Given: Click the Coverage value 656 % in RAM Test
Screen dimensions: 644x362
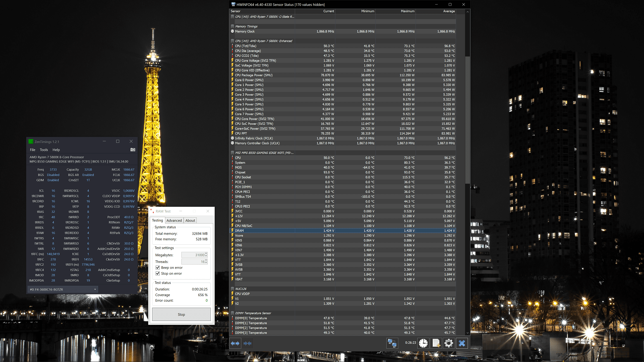Looking at the screenshot, I should pyautogui.click(x=203, y=295).
